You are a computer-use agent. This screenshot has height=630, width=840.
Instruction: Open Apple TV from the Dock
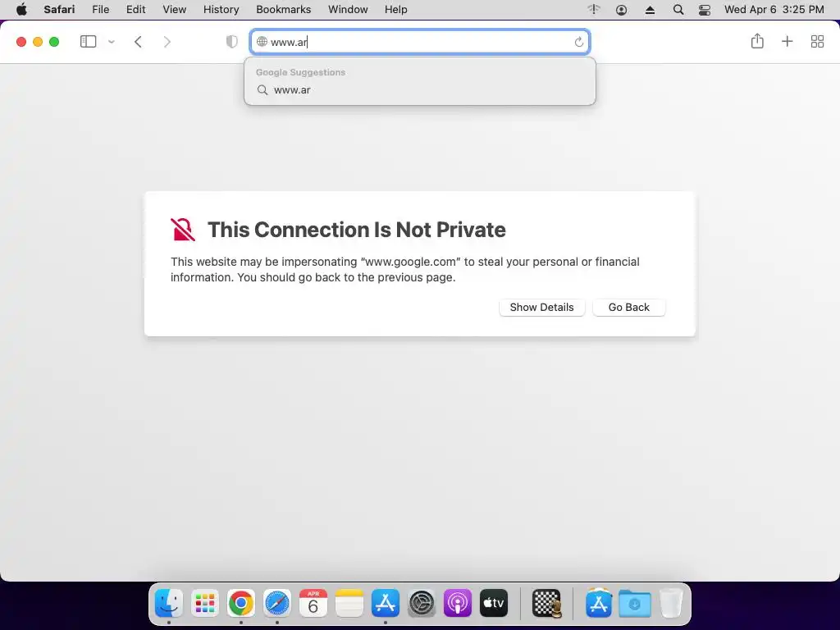(493, 603)
